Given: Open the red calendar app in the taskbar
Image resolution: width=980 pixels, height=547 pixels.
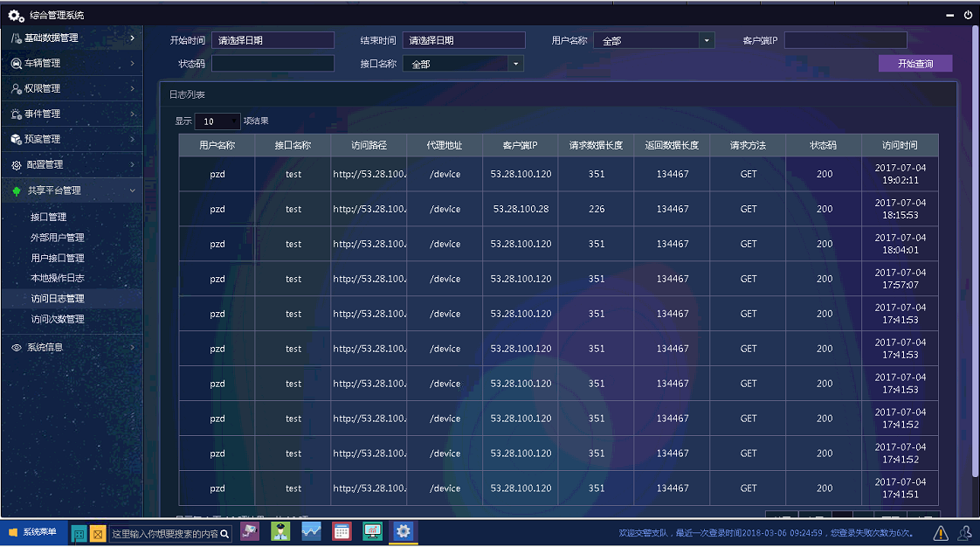Looking at the screenshot, I should [x=342, y=531].
